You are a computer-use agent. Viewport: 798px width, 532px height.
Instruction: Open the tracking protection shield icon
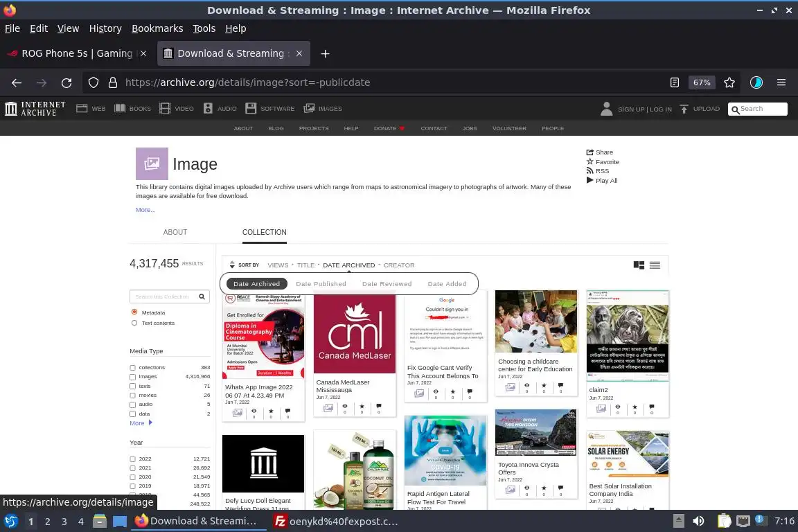pos(93,82)
